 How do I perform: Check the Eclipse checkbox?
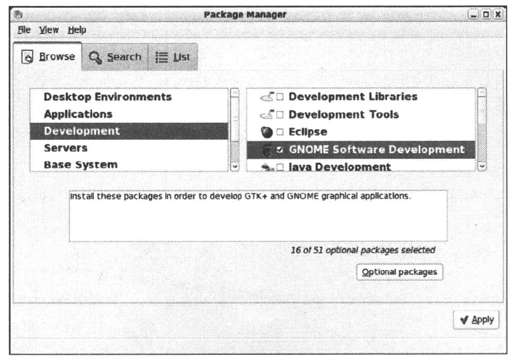[280, 132]
